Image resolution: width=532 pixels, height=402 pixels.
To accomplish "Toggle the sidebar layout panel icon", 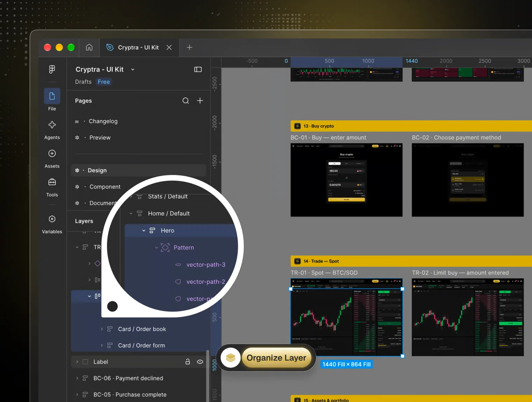I will pyautogui.click(x=198, y=69).
